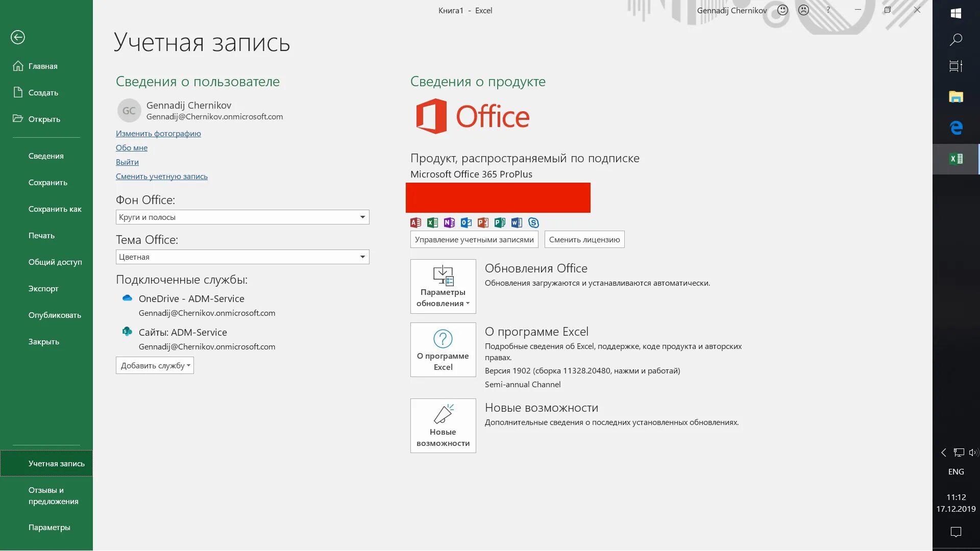
Task: Click the О программе Excel button
Action: point(443,349)
